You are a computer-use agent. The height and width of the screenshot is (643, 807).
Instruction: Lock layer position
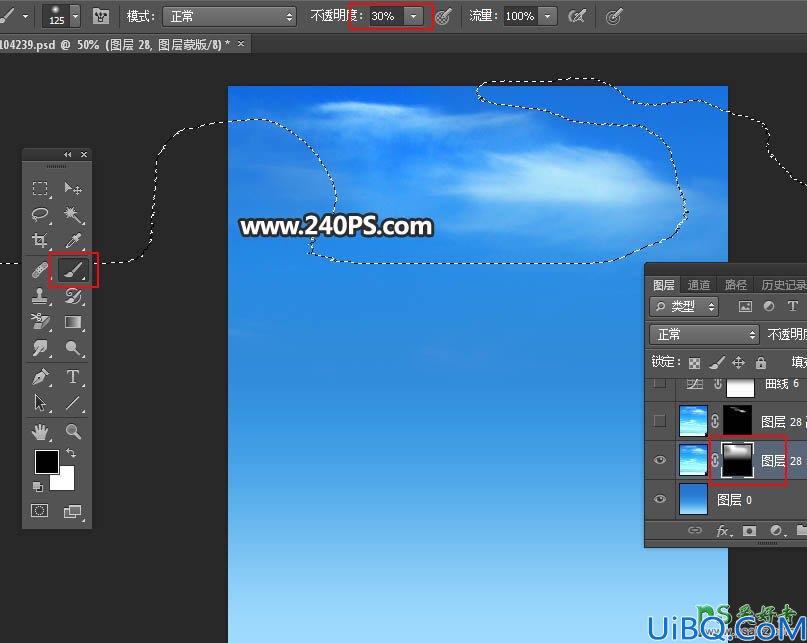pyautogui.click(x=739, y=362)
